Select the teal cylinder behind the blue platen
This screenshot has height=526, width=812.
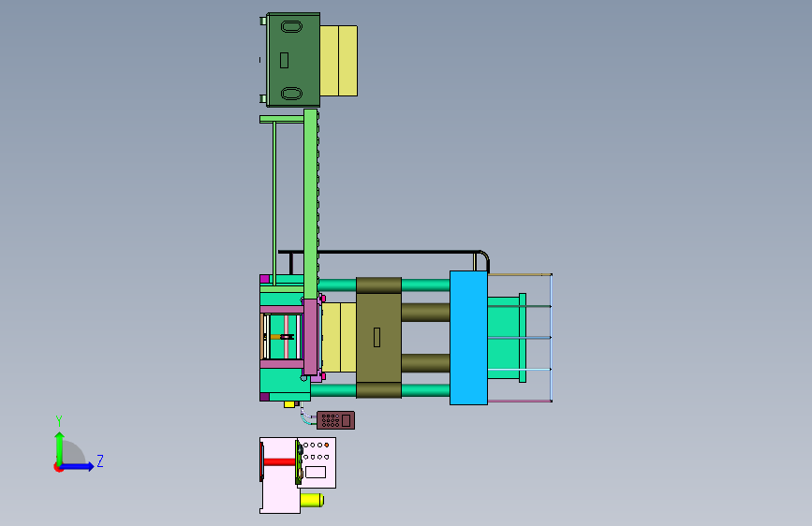[x=507, y=338]
